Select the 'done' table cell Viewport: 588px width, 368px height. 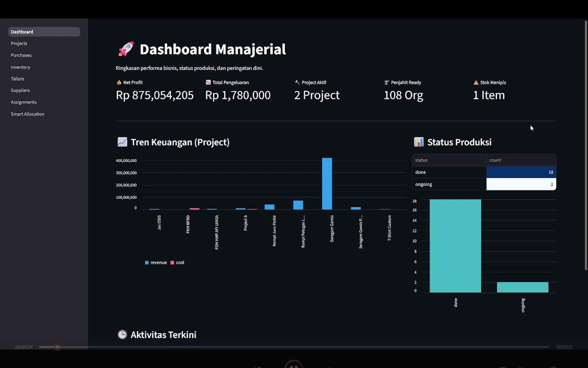tap(449, 172)
